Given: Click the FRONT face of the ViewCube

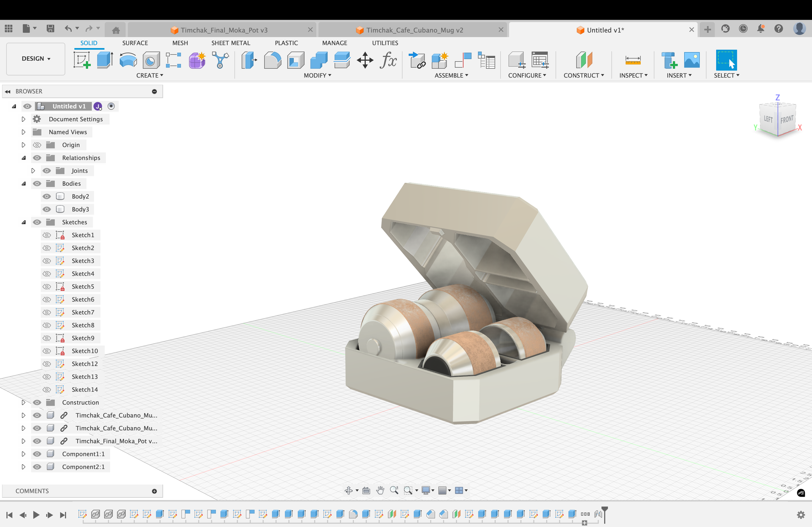Looking at the screenshot, I should (x=787, y=119).
